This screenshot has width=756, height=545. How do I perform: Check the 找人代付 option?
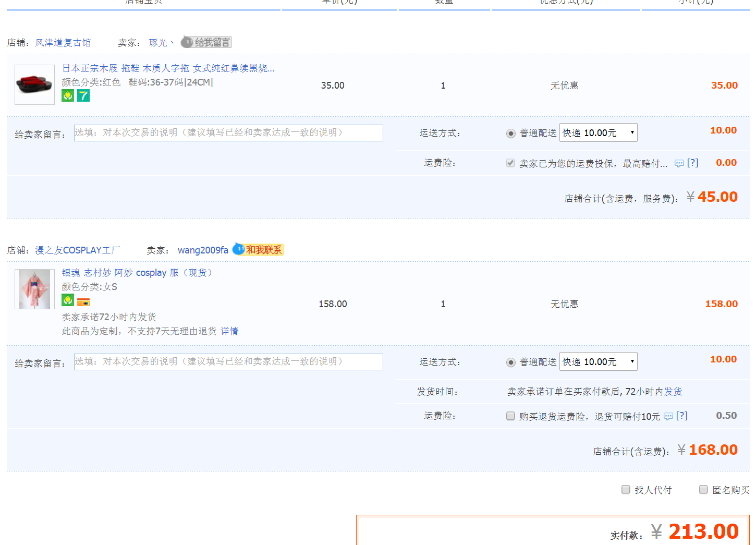(x=626, y=489)
